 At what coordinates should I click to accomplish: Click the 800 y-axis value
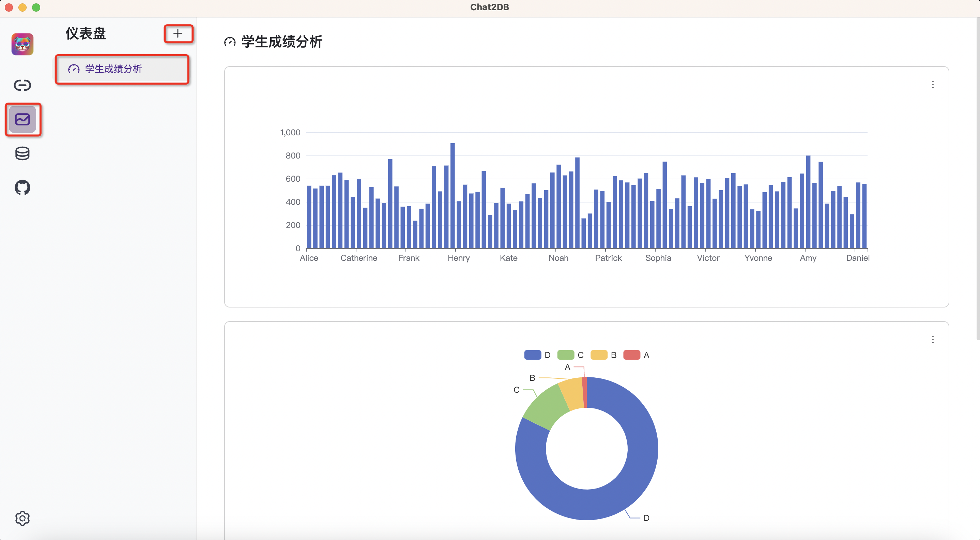point(293,156)
